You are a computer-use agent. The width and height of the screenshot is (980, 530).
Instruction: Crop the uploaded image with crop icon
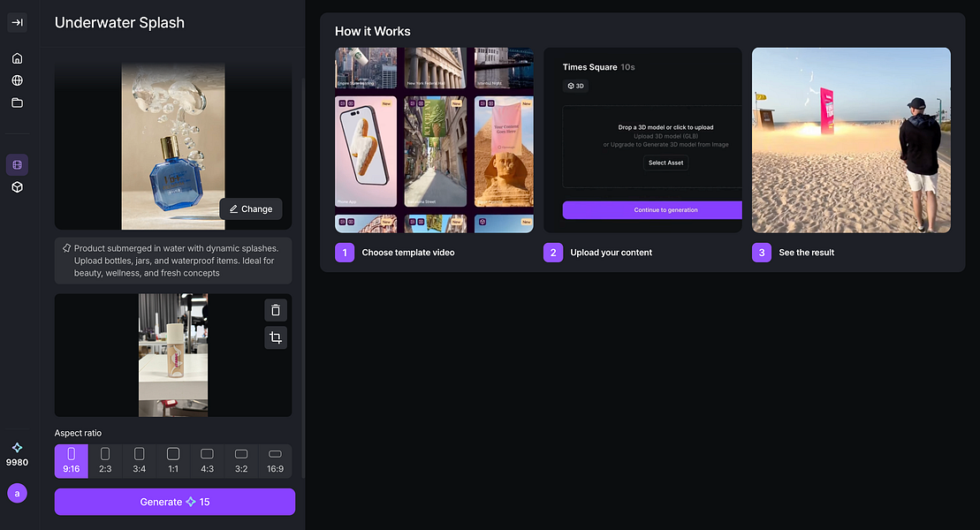(276, 337)
